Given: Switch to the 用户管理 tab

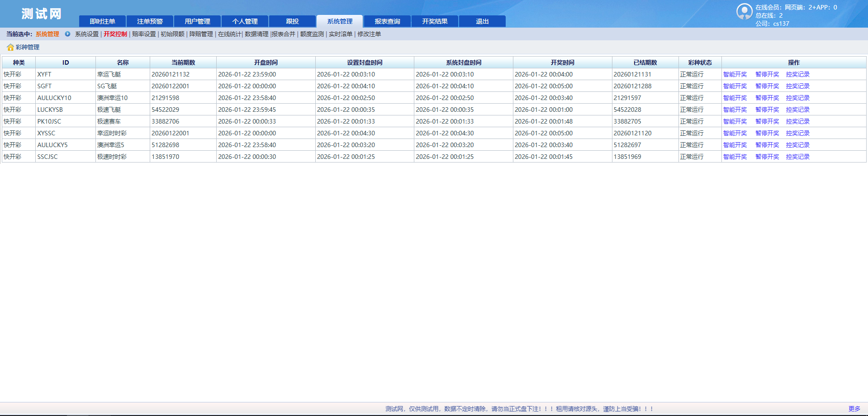Looking at the screenshot, I should [197, 21].
